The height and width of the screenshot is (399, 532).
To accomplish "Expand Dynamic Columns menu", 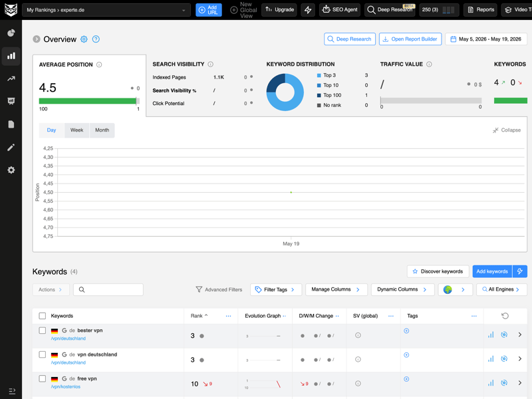I will tap(402, 289).
